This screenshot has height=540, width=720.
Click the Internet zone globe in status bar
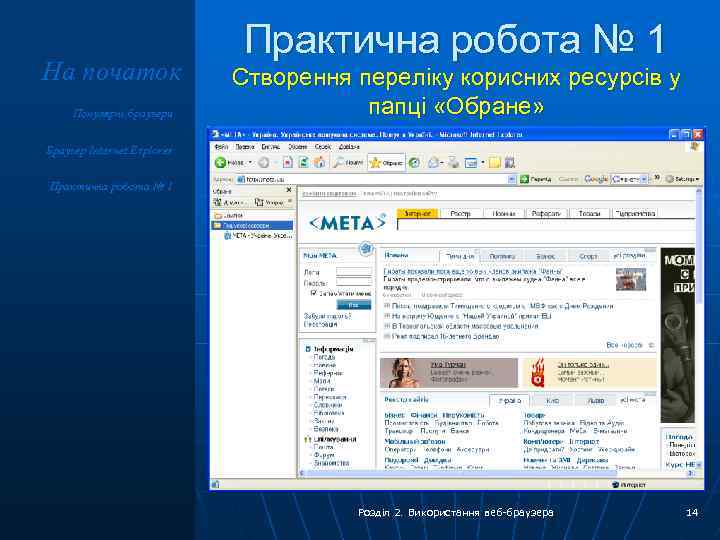point(615,484)
